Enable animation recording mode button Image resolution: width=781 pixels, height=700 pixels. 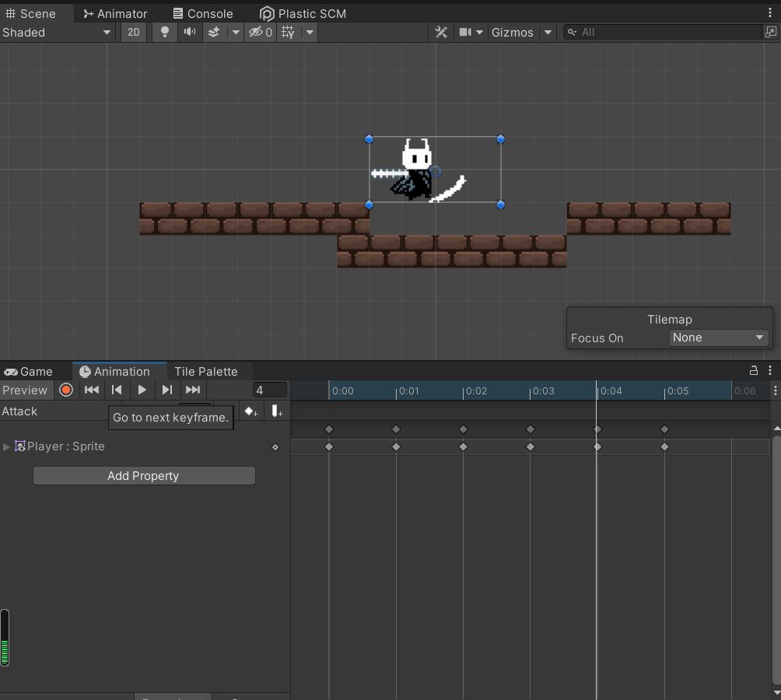pos(66,390)
